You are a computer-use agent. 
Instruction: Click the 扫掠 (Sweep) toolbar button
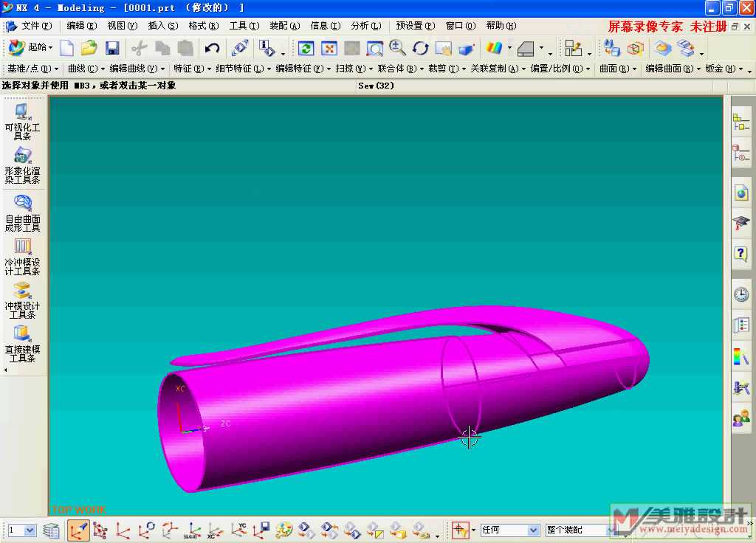(349, 69)
